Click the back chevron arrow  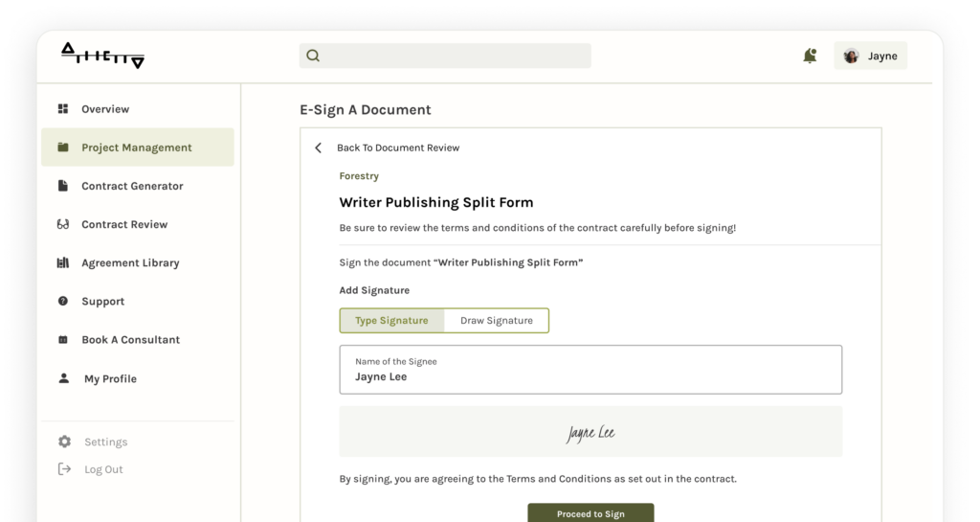coord(319,148)
